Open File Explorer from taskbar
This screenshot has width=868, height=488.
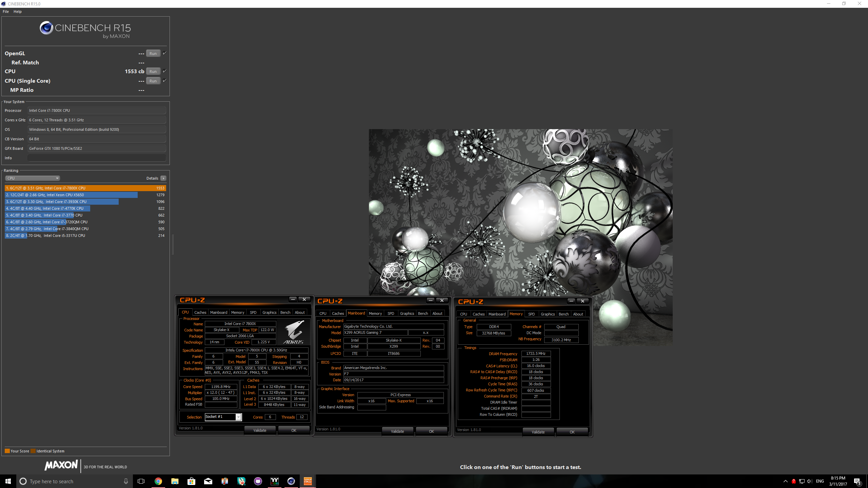tap(175, 481)
